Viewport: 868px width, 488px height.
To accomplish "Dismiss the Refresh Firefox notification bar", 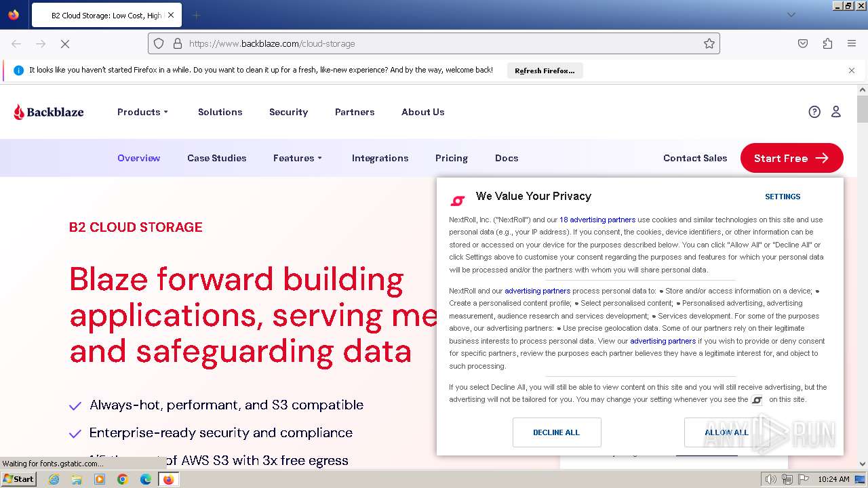I will tap(852, 70).
